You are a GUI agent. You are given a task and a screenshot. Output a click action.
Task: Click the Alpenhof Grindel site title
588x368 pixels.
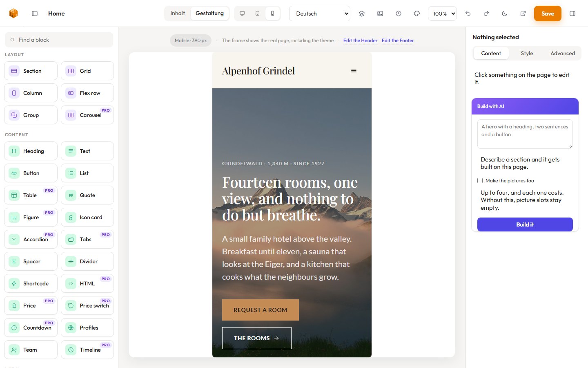click(x=258, y=71)
